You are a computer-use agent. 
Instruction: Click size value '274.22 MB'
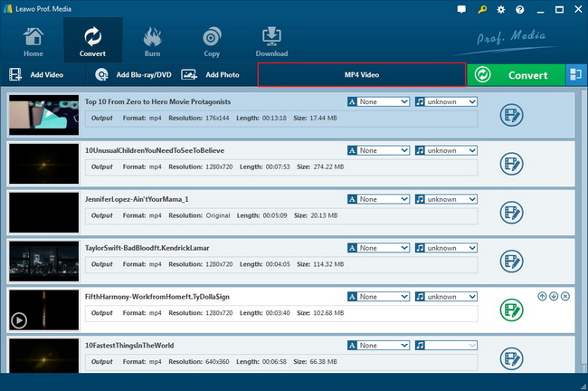tap(328, 167)
